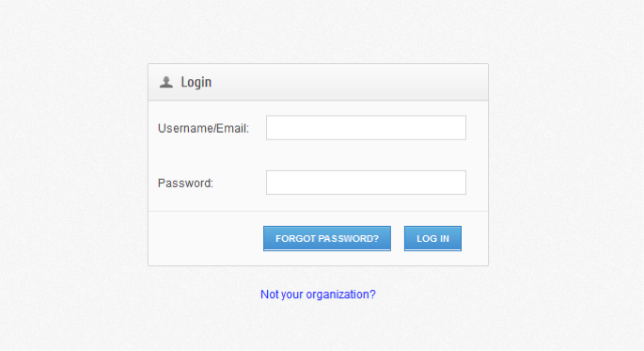
Task: Start password recovery via FORGOT PASSWORD?
Action: click(327, 238)
